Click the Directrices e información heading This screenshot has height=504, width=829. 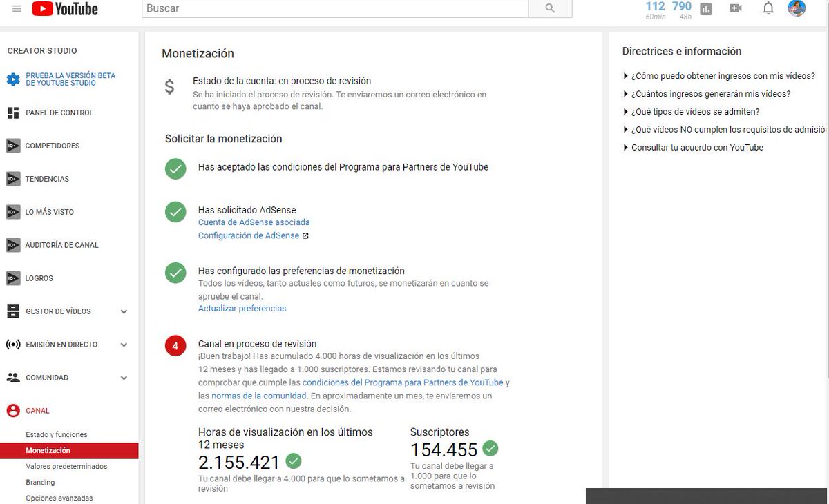[x=682, y=51]
